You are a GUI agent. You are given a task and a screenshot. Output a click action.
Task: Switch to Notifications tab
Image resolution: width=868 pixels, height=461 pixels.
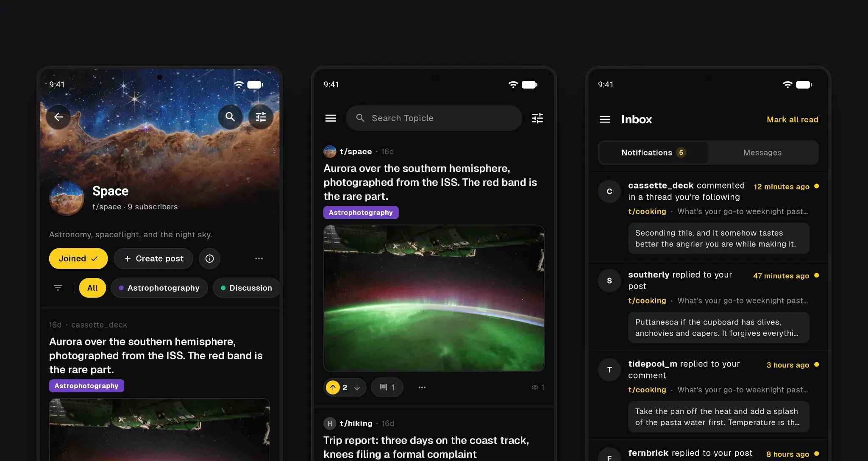coord(653,153)
